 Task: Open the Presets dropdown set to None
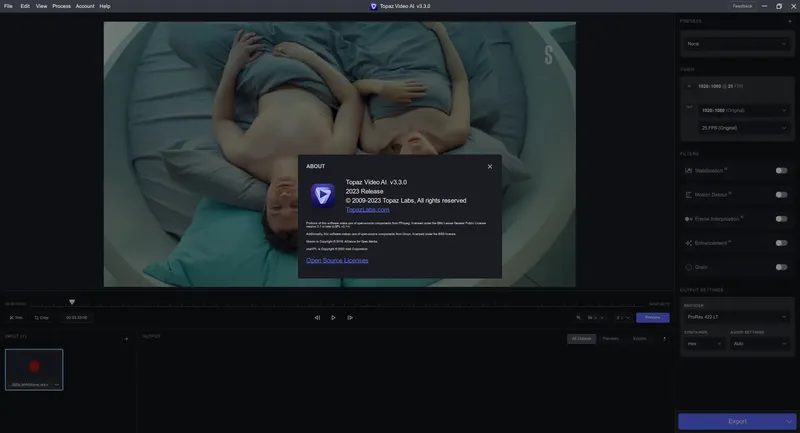click(737, 44)
